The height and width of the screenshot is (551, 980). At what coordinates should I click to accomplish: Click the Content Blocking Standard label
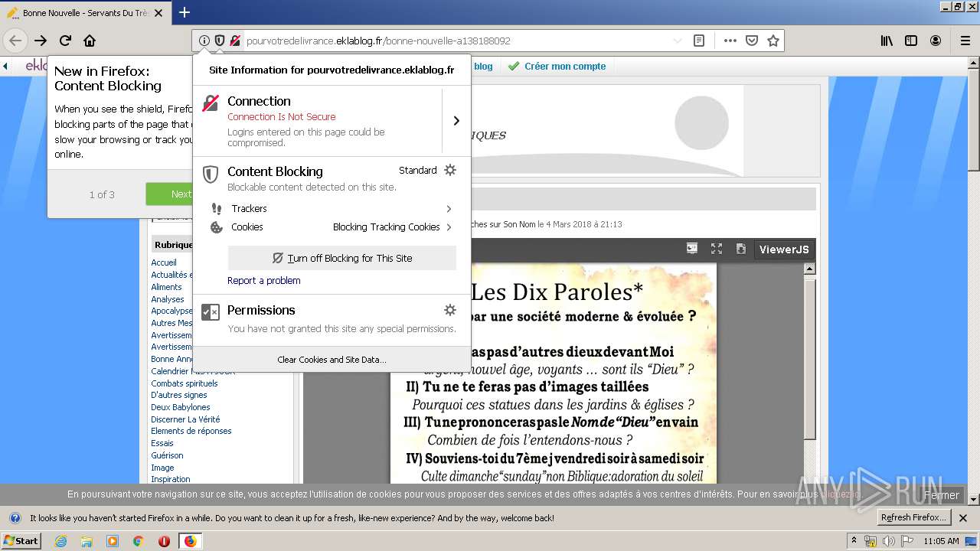[x=418, y=170]
